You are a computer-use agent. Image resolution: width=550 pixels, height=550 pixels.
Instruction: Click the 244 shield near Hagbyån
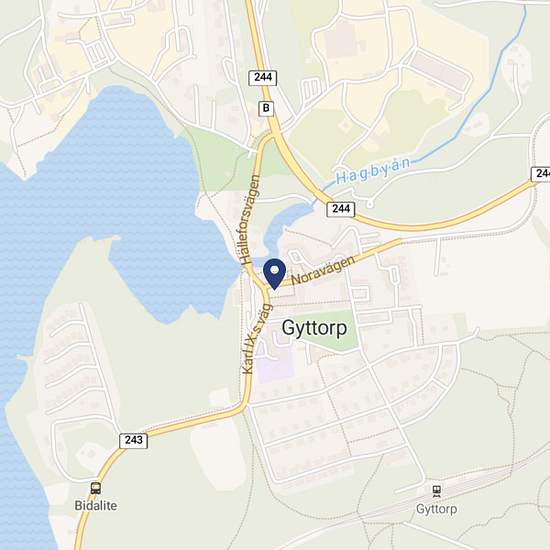341,209
